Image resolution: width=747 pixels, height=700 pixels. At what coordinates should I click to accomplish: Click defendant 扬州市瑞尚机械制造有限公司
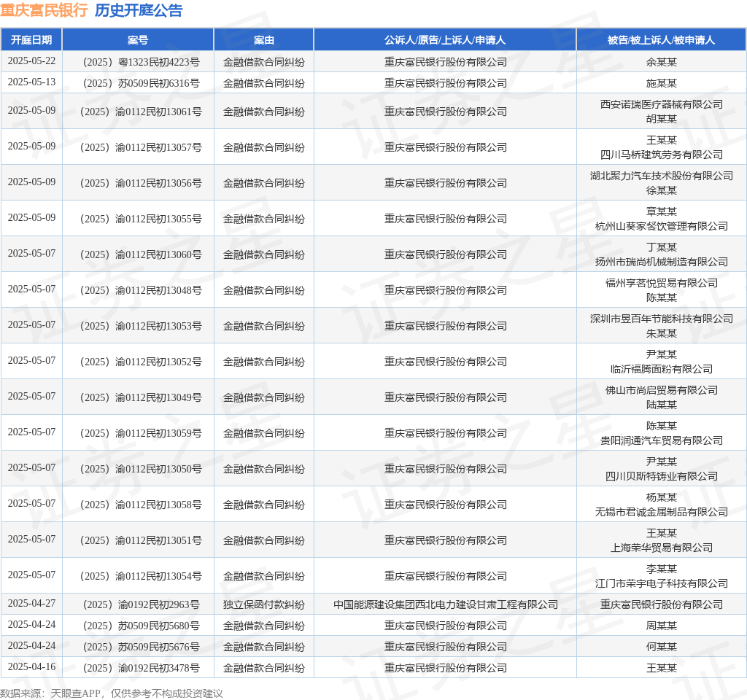[x=661, y=262]
